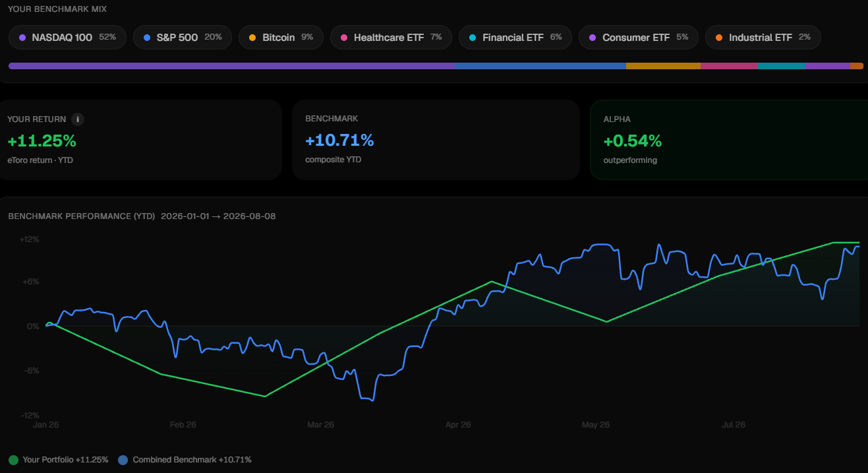Click the orange Bitcoin allocation bar segment
868x473 pixels.
[663, 66]
